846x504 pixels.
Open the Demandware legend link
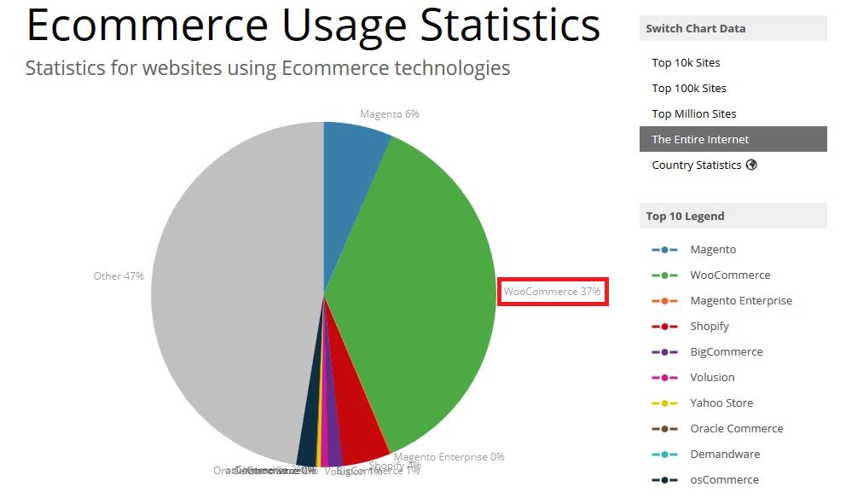coord(725,455)
